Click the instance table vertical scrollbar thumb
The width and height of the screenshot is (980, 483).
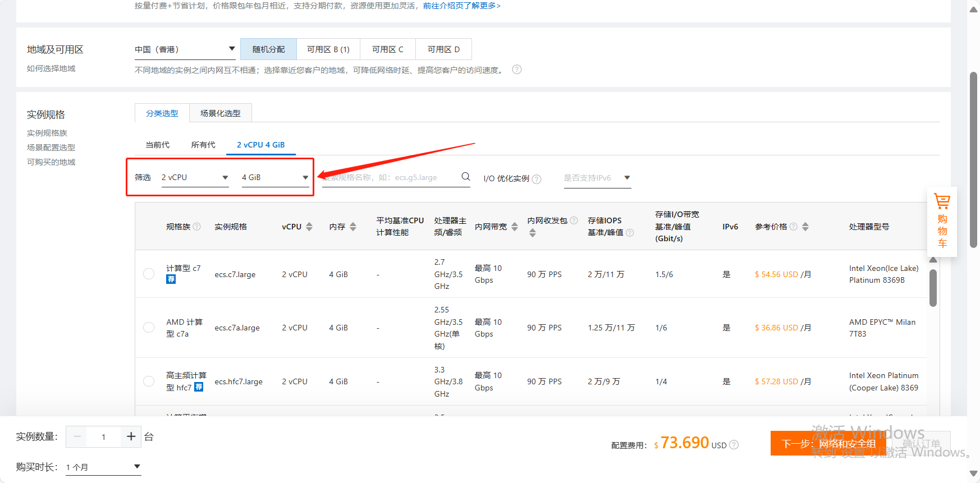pyautogui.click(x=933, y=288)
